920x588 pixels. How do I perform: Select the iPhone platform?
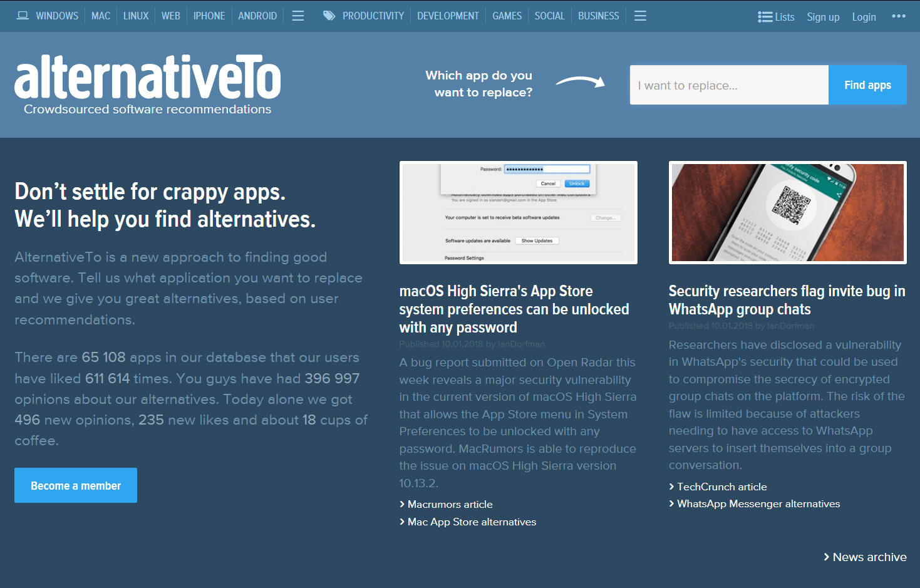pyautogui.click(x=209, y=16)
